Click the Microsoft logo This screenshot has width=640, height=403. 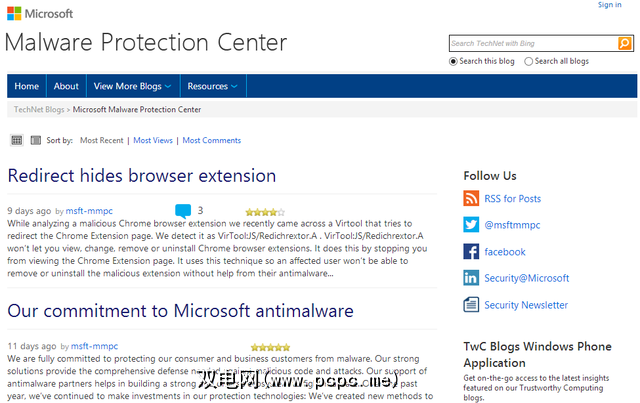click(39, 14)
